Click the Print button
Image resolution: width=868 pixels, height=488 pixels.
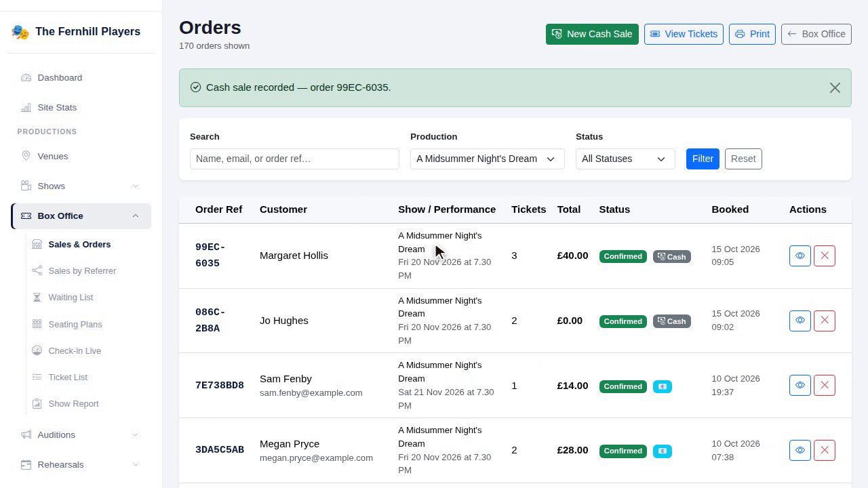click(752, 35)
